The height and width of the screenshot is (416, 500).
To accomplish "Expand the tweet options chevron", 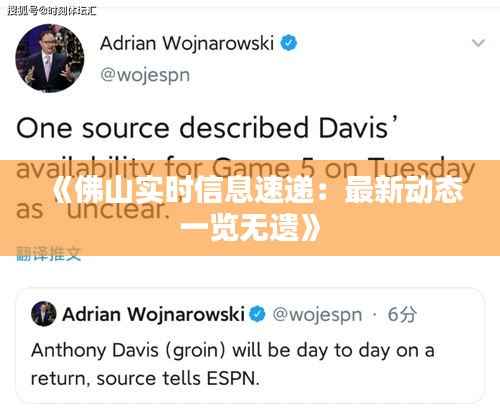I will click(x=478, y=43).
